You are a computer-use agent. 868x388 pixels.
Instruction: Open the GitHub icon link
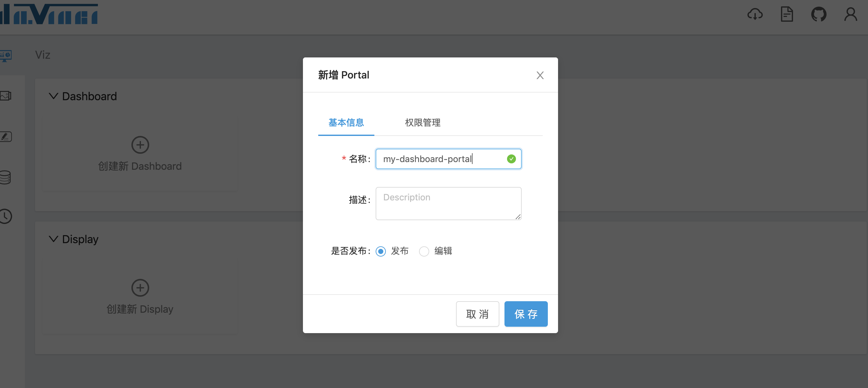[819, 14]
